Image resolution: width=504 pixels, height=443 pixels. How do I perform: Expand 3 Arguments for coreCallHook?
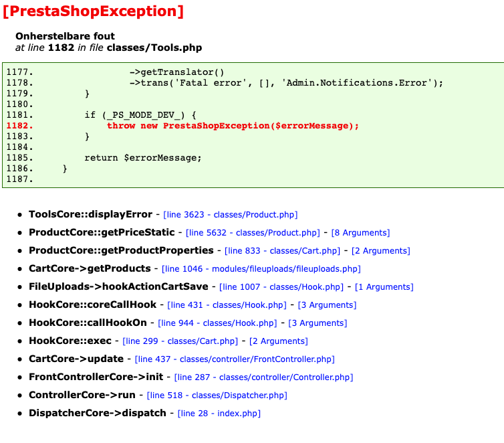[x=328, y=304]
